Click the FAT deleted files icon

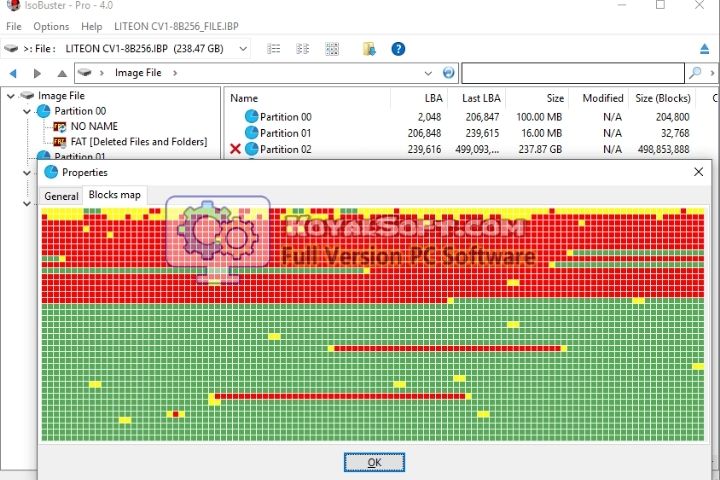tap(60, 142)
